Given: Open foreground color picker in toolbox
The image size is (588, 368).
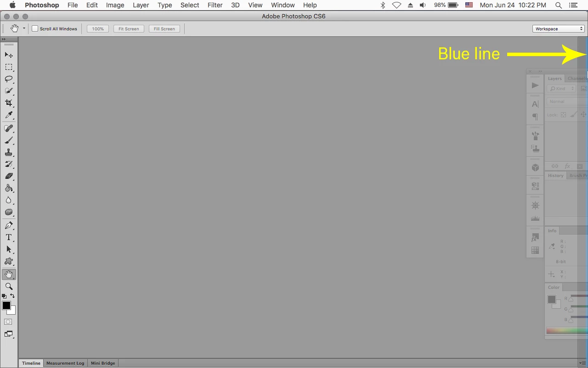Looking at the screenshot, I should [6, 305].
